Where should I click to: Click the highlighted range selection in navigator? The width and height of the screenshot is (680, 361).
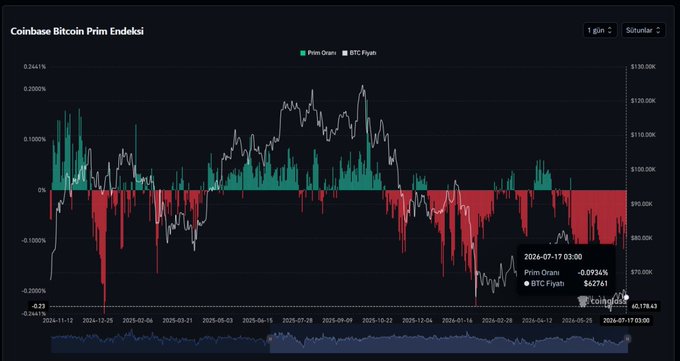click(448, 340)
